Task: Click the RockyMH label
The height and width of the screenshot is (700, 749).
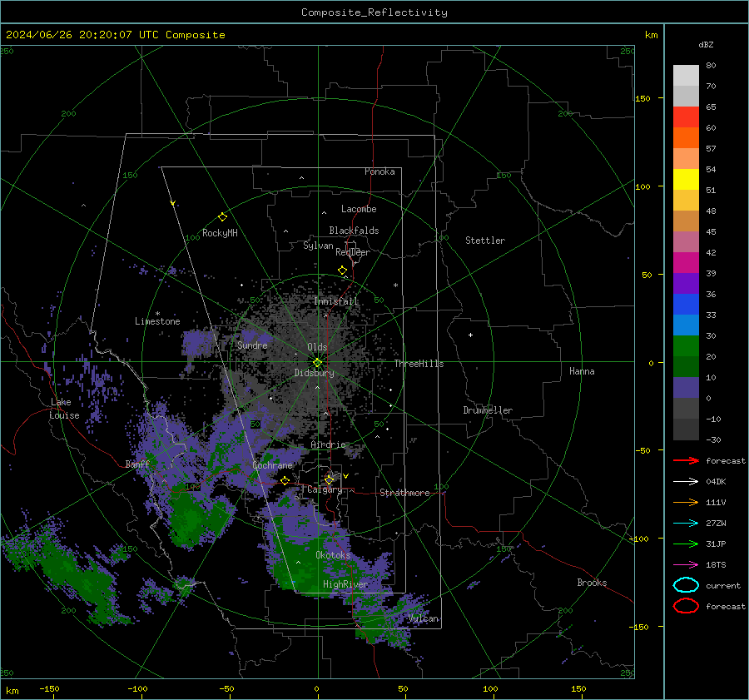Action: pos(220,233)
